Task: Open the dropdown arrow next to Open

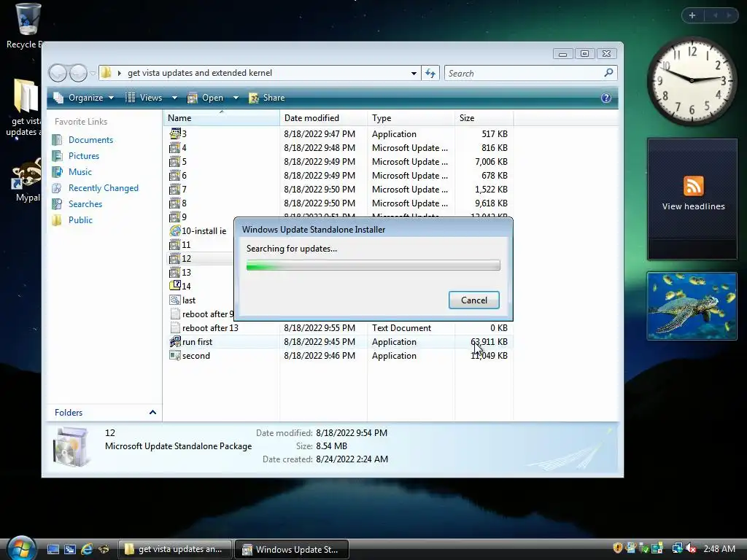Action: [236, 98]
